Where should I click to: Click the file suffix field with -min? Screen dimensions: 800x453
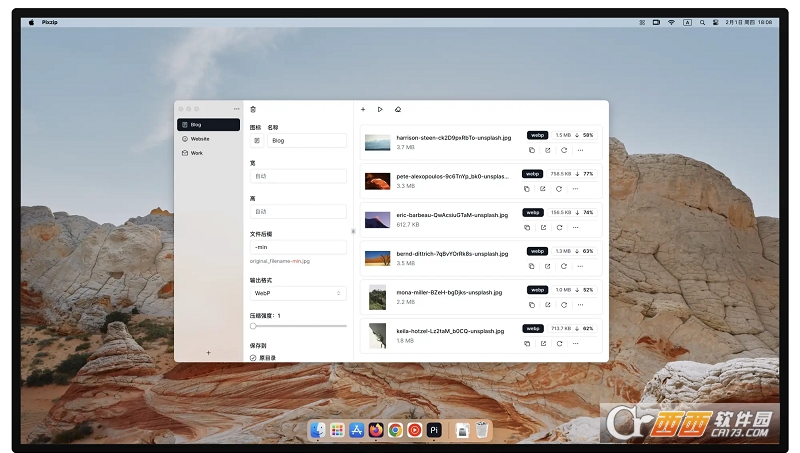298,247
